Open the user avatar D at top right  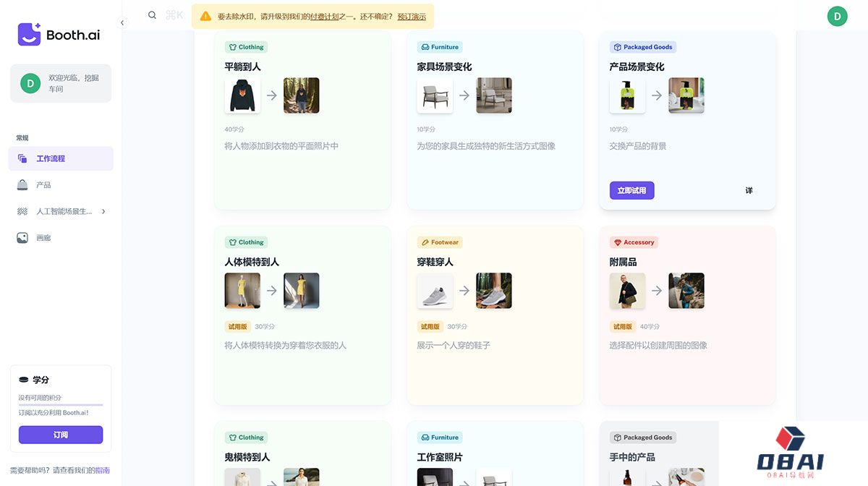[837, 16]
